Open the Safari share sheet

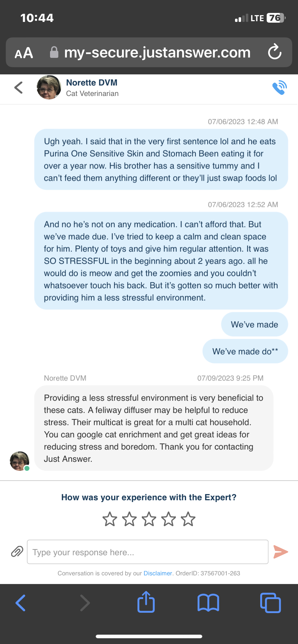(x=146, y=602)
